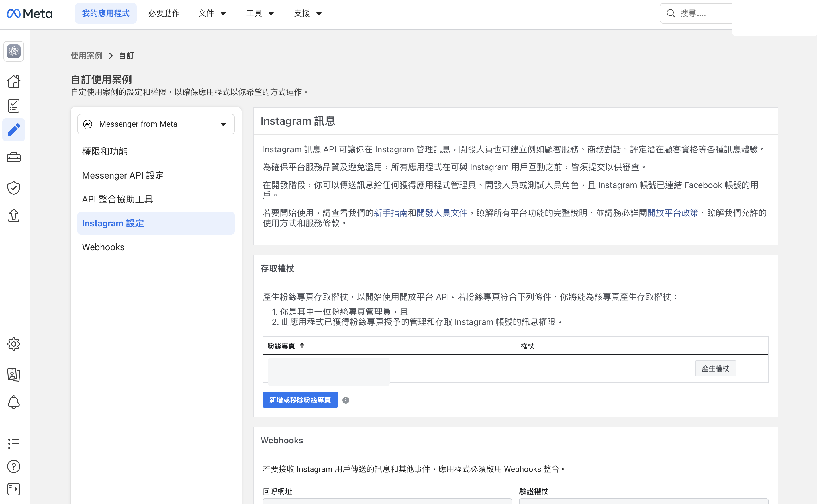The image size is (817, 504).
Task: Click the 自訂 breadcrumb text
Action: pos(126,56)
